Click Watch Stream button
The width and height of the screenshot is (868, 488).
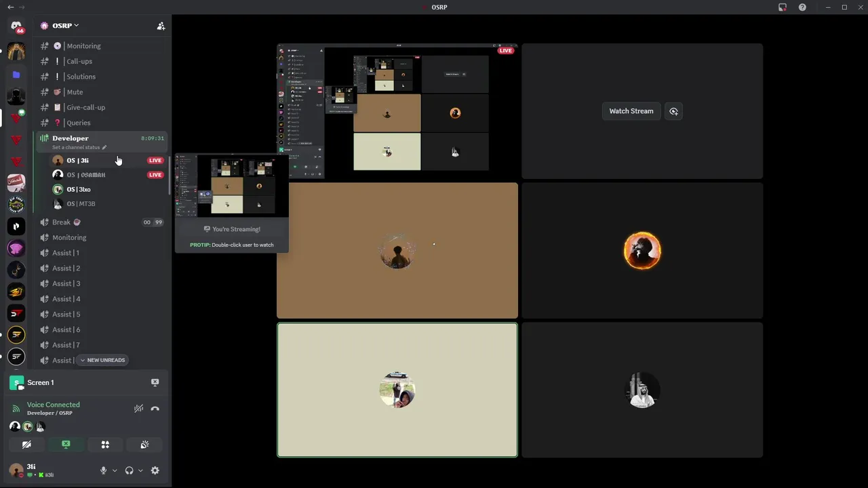631,111
